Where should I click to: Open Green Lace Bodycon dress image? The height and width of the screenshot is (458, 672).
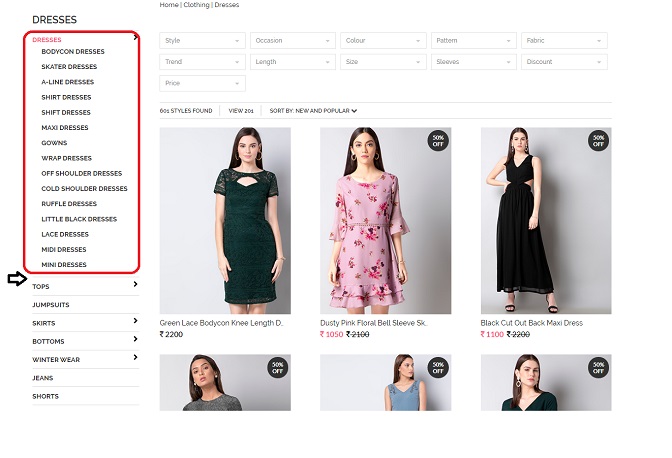(x=225, y=220)
